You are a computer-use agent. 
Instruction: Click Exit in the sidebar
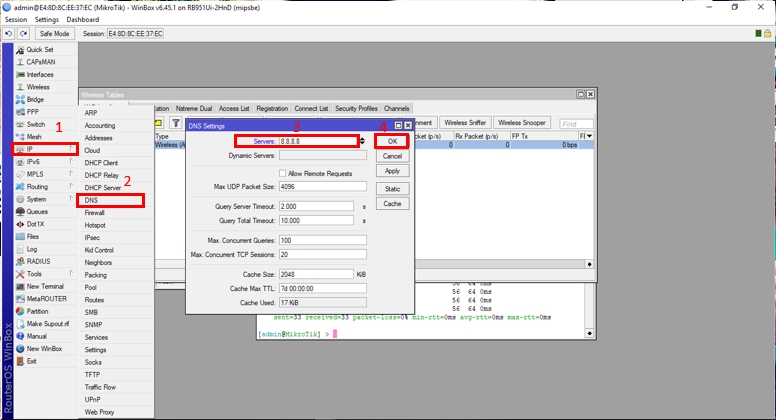[x=46, y=361]
